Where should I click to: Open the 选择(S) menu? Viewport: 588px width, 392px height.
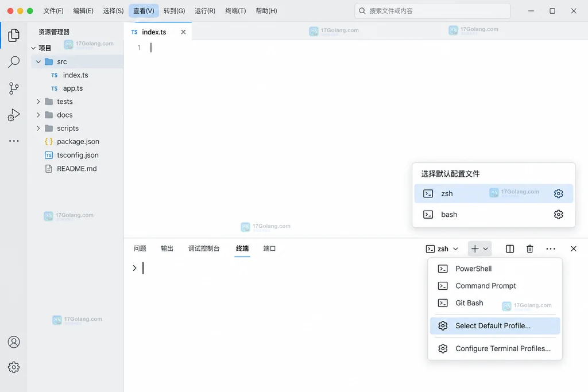113,11
